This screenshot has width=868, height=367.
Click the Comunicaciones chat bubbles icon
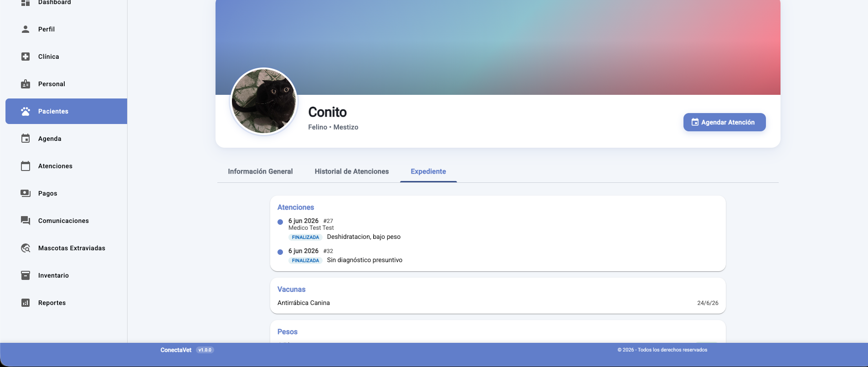point(26,221)
